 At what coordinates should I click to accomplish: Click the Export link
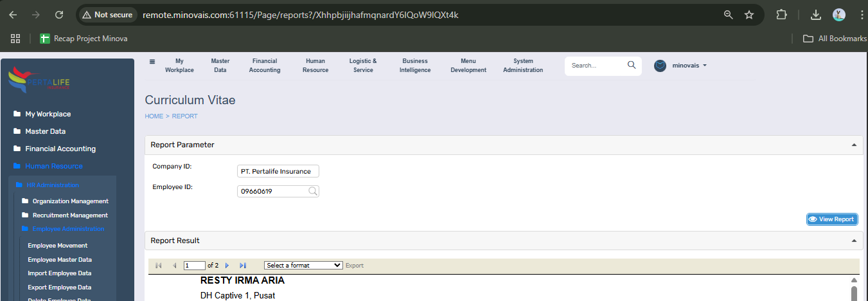coord(355,266)
